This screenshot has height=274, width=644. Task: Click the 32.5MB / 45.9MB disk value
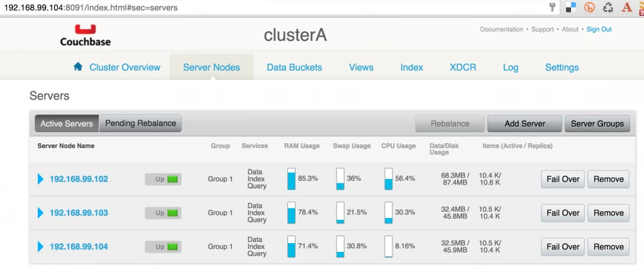point(455,246)
